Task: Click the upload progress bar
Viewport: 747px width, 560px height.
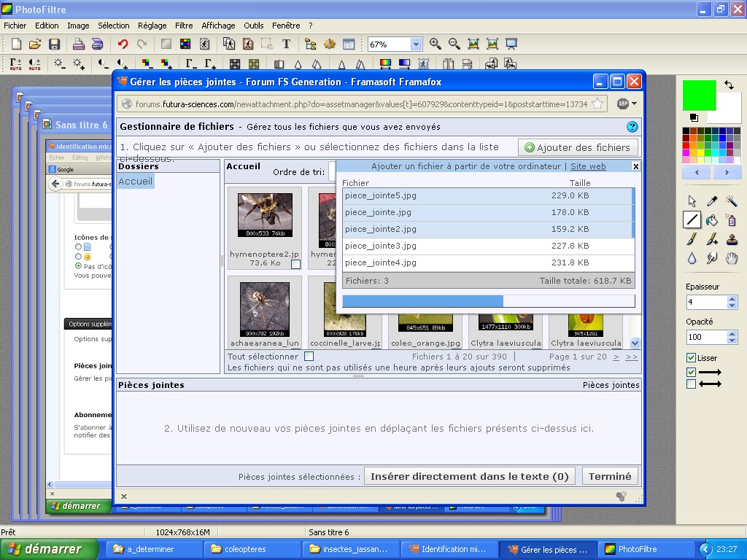Action: (x=488, y=301)
